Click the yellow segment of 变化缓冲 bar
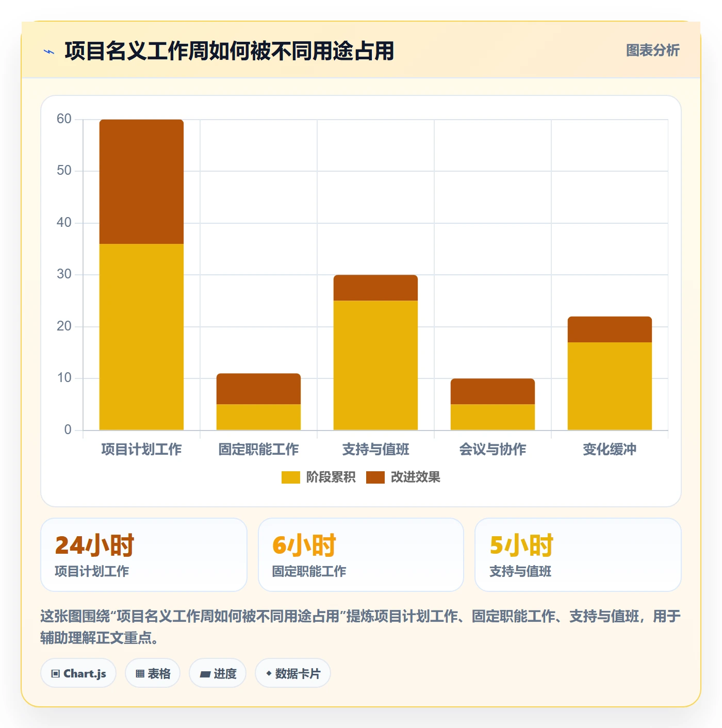This screenshot has width=722, height=728. [x=610, y=386]
